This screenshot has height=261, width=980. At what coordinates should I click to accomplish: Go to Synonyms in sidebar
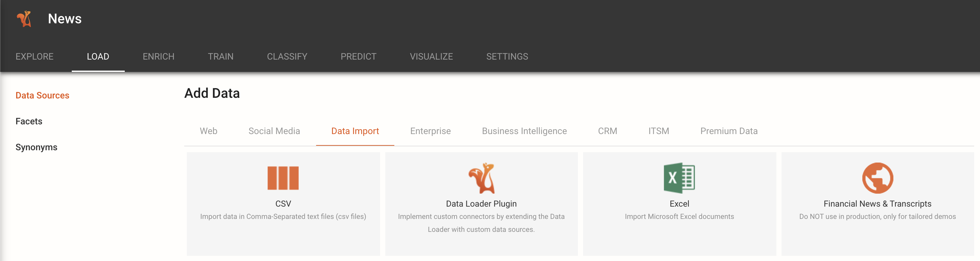tap(37, 147)
